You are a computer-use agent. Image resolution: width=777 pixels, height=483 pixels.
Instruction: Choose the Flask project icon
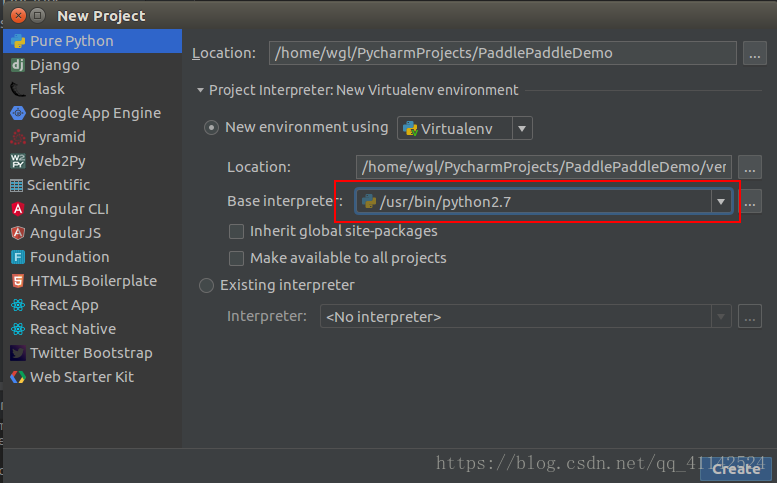click(x=18, y=89)
